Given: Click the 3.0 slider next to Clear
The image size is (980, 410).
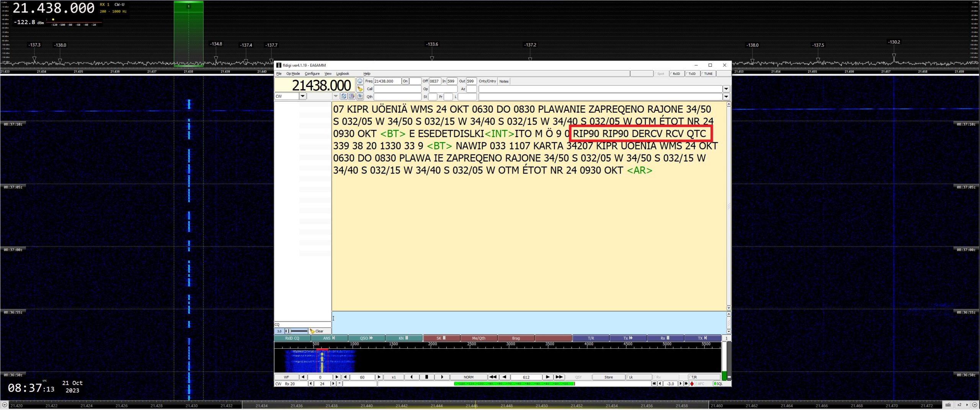Looking at the screenshot, I should point(297,331).
